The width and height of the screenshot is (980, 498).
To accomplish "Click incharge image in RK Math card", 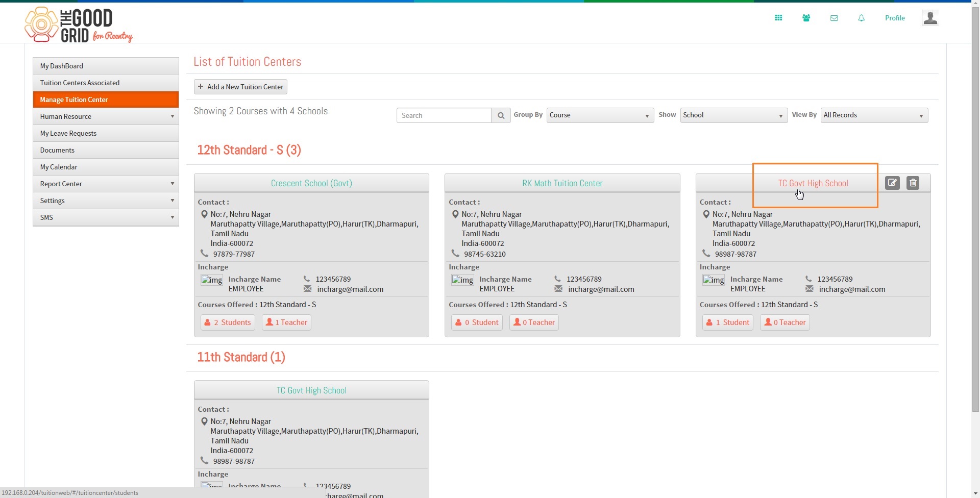I will (x=462, y=280).
